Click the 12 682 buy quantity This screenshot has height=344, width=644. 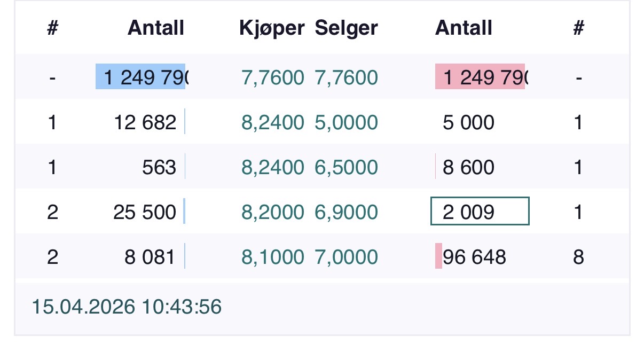pos(145,123)
